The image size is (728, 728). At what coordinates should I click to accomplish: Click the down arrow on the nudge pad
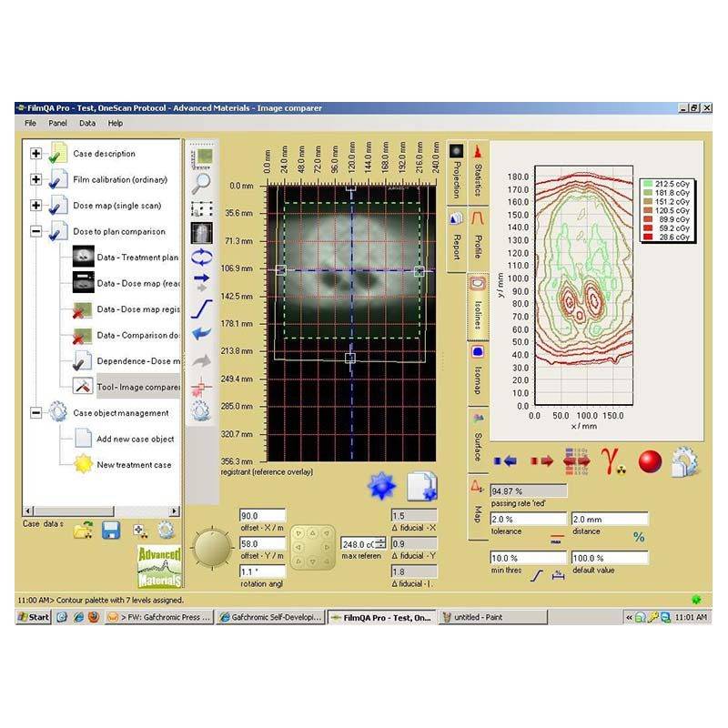point(312,561)
